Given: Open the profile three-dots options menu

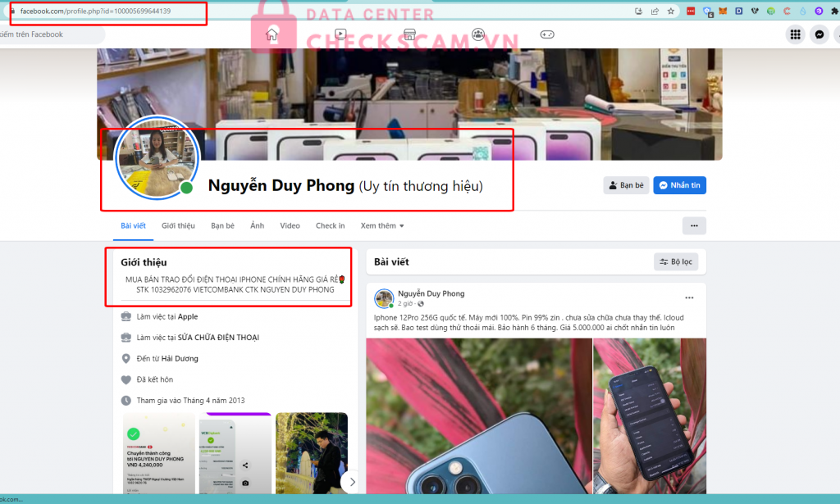Looking at the screenshot, I should [694, 226].
